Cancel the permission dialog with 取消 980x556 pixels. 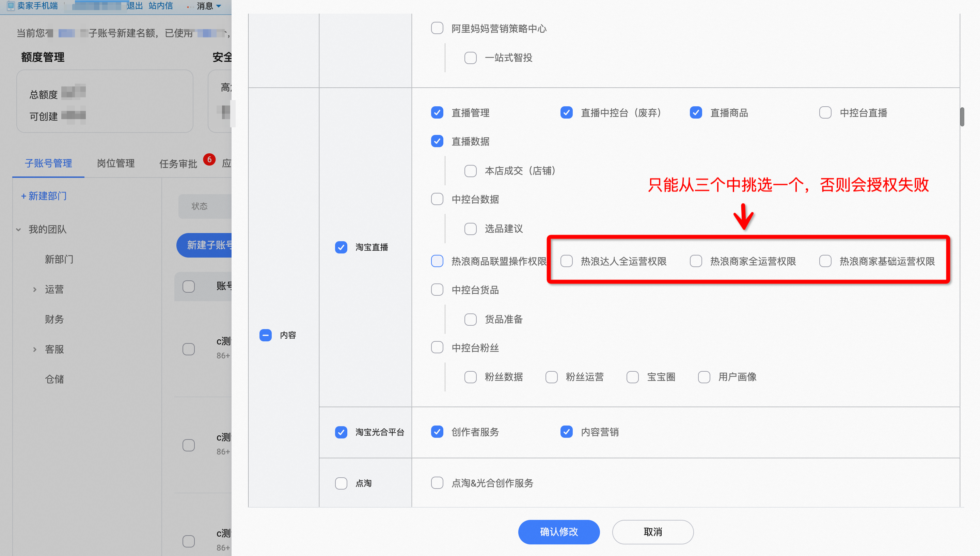[652, 531]
